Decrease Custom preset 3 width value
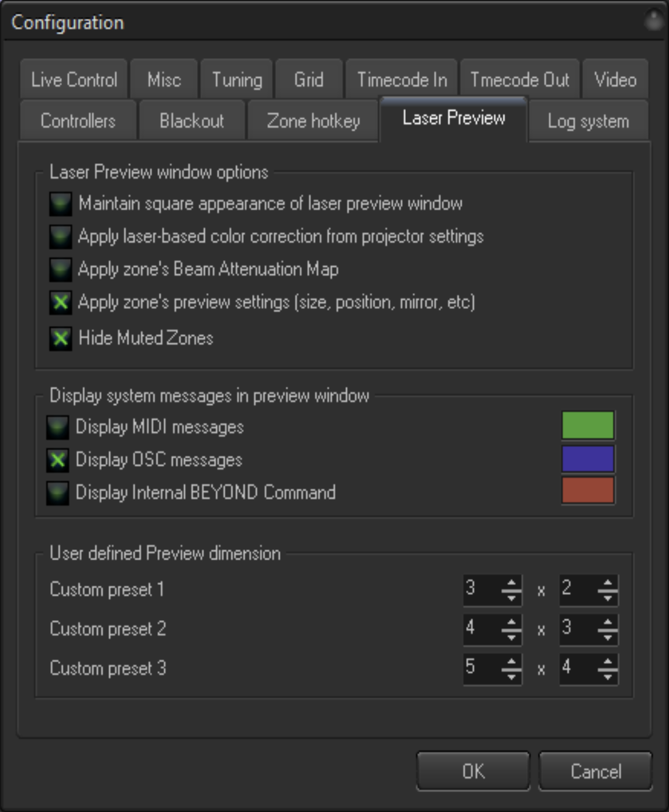 pyautogui.click(x=511, y=676)
